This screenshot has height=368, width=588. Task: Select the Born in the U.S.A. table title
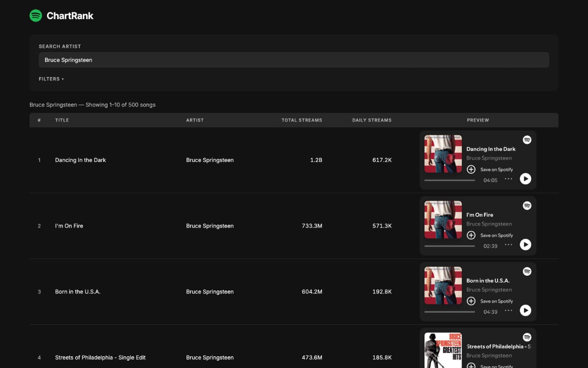click(x=78, y=291)
